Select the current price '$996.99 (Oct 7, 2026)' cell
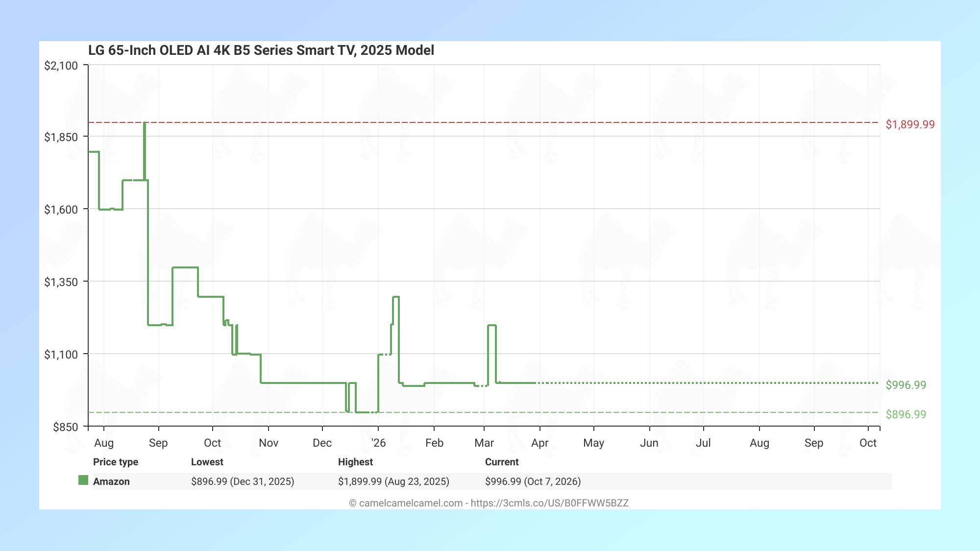Image resolution: width=980 pixels, height=551 pixels. click(533, 481)
